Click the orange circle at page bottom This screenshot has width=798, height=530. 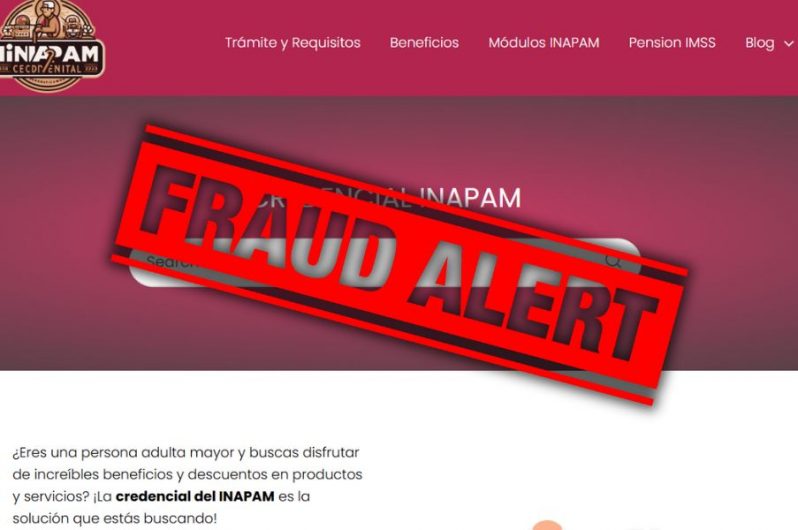point(547,525)
